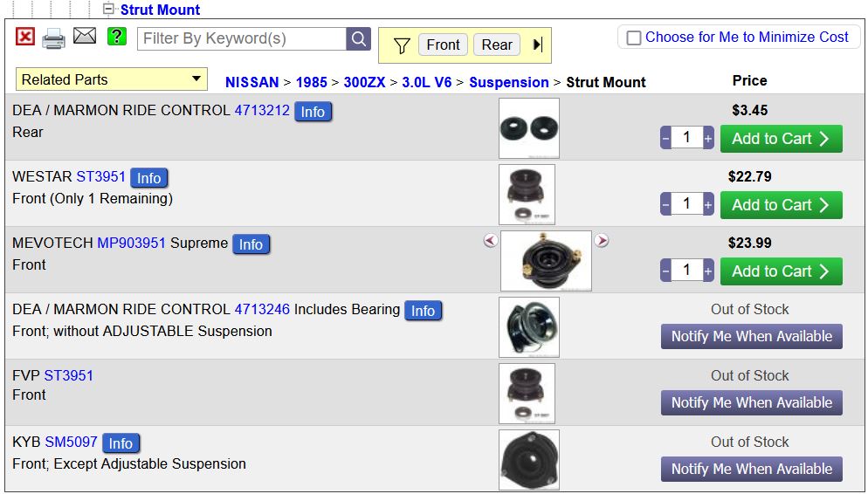The height and width of the screenshot is (494, 868).
Task: Show next MEVOTECH product image
Action: pyautogui.click(x=602, y=240)
